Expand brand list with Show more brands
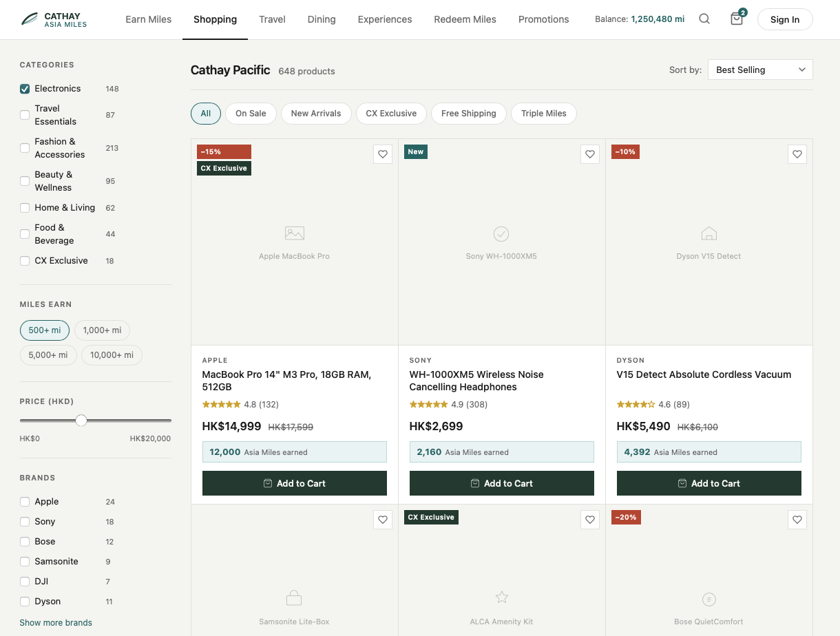 (56, 623)
